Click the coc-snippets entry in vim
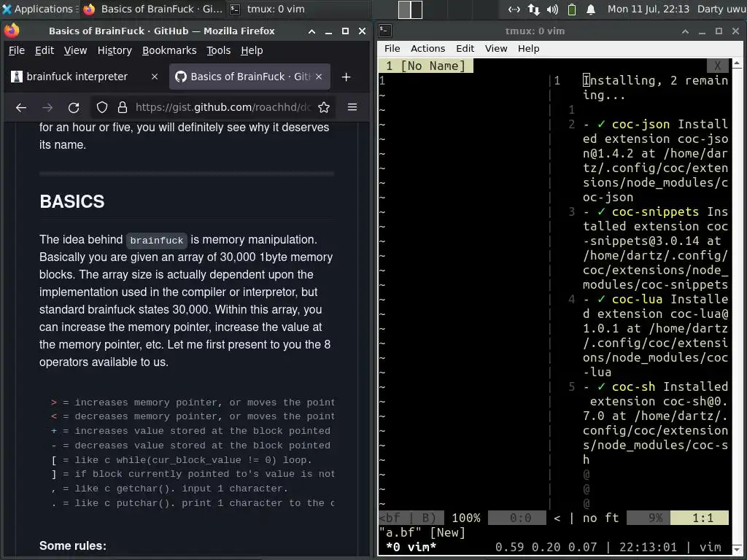747x560 pixels. pos(656,248)
